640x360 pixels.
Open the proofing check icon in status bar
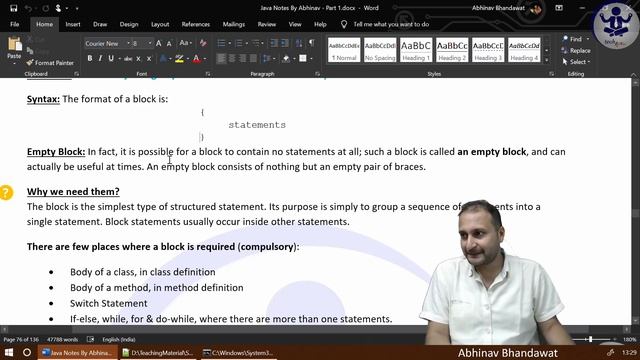point(91,340)
